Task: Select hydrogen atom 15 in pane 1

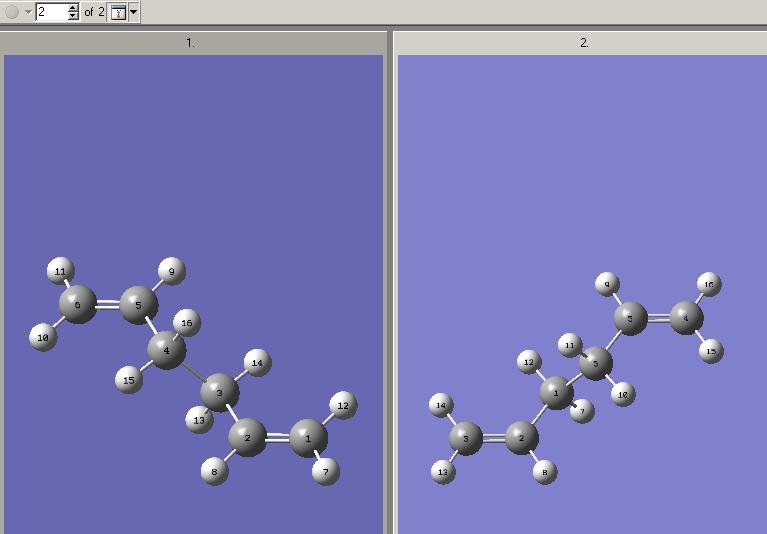Action: coord(129,380)
